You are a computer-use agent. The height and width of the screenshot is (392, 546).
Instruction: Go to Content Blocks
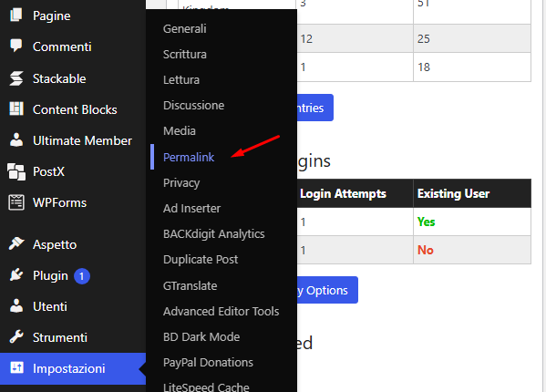tap(75, 109)
